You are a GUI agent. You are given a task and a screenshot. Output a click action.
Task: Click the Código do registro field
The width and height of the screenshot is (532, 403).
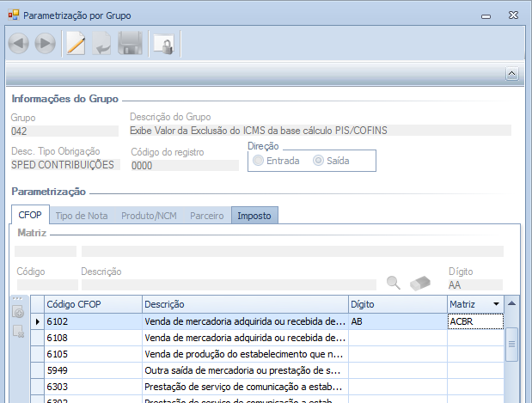[x=185, y=166]
